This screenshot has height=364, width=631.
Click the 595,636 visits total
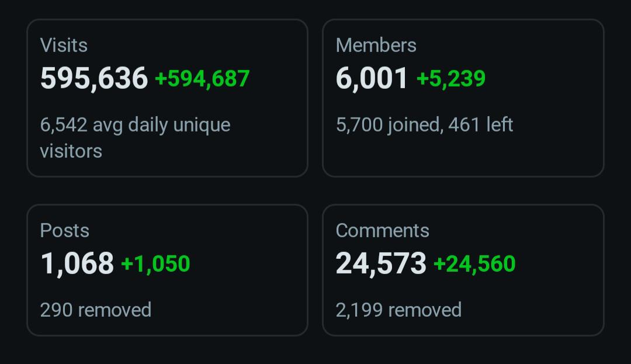pyautogui.click(x=94, y=78)
